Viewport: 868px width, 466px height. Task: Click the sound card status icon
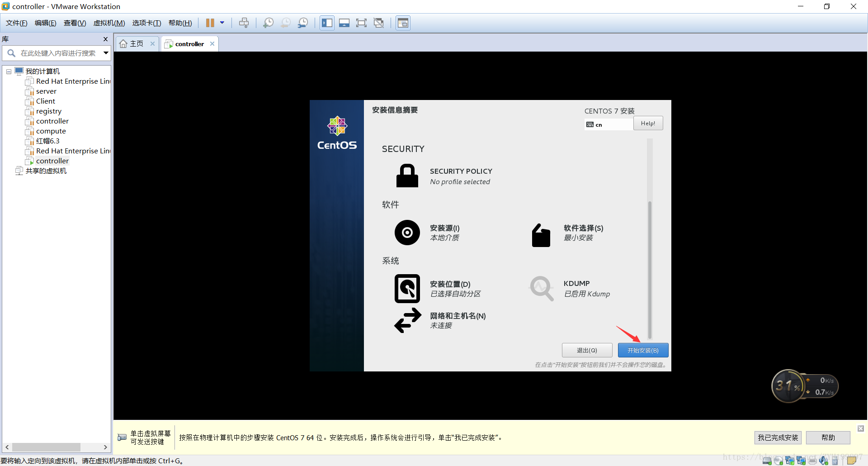(x=824, y=461)
